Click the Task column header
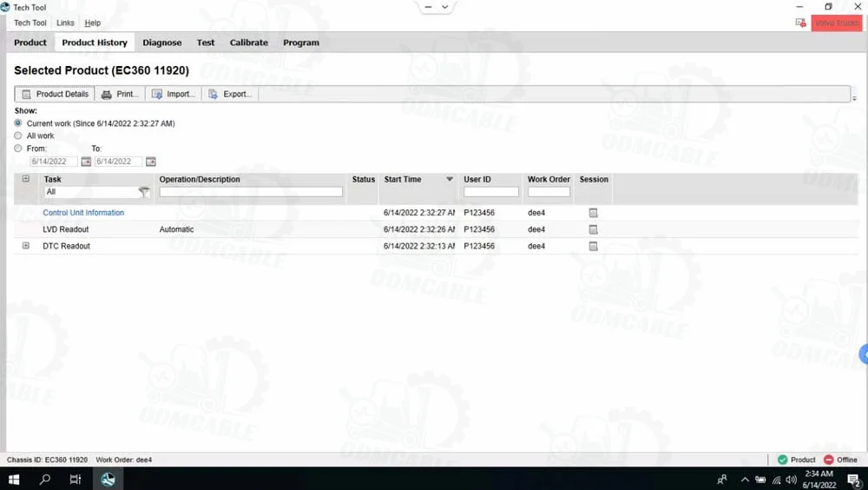 pyautogui.click(x=53, y=179)
